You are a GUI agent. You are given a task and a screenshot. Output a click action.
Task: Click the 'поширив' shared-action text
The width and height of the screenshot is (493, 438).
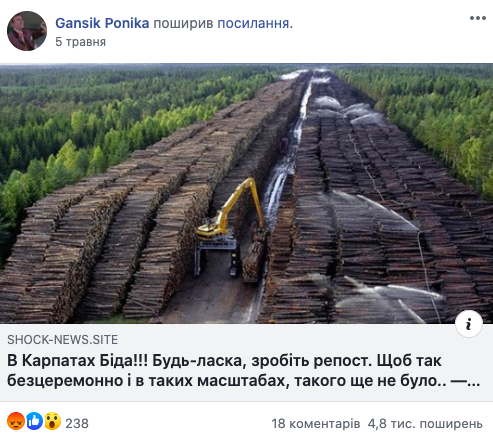(183, 23)
